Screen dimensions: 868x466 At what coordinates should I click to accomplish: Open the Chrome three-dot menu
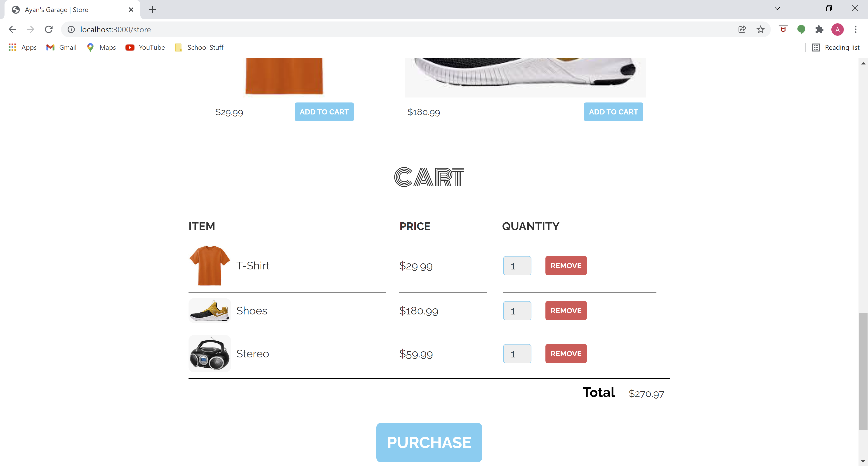[x=856, y=29]
